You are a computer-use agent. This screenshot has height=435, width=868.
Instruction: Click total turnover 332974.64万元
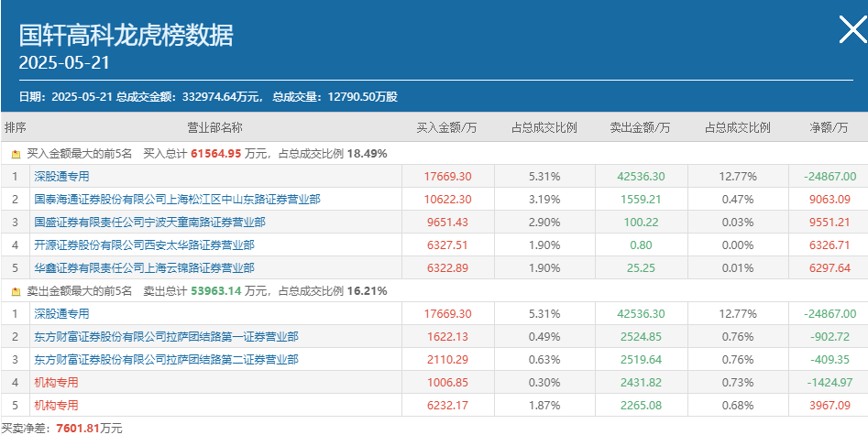(219, 97)
